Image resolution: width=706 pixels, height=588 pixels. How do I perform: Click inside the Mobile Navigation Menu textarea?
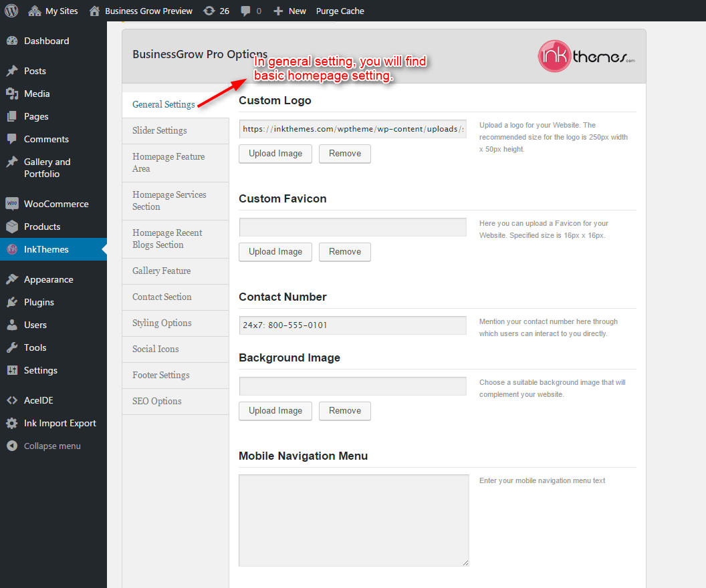[354, 520]
